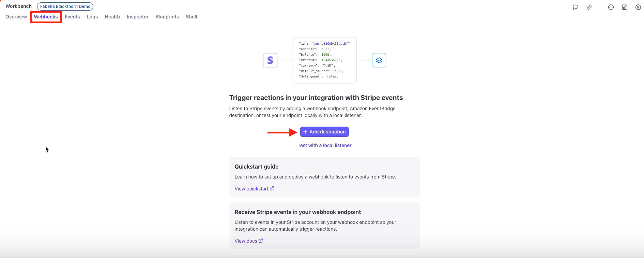The image size is (644, 258).
Task: Switch to the Inspector tab
Action: click(138, 17)
